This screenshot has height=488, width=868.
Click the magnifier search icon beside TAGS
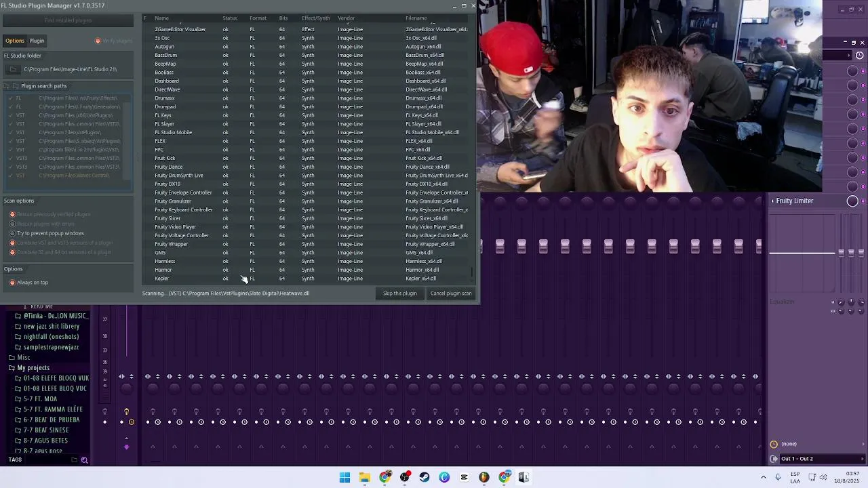(84, 460)
